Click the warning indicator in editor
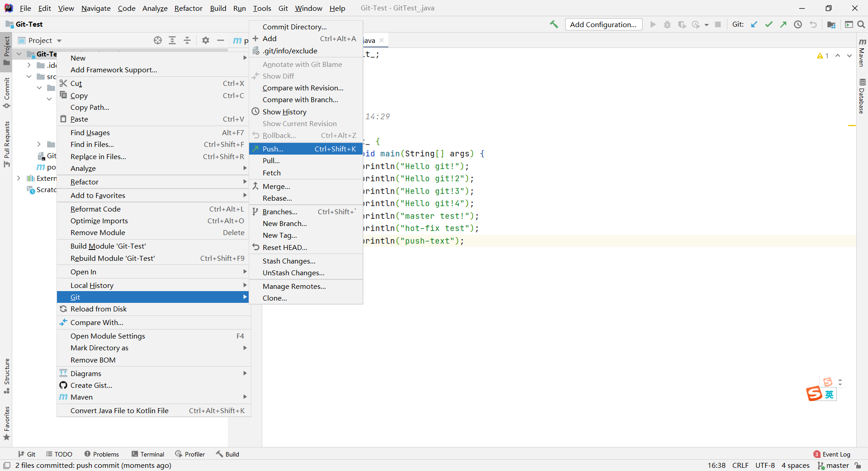The width and height of the screenshot is (868, 471). [x=823, y=56]
